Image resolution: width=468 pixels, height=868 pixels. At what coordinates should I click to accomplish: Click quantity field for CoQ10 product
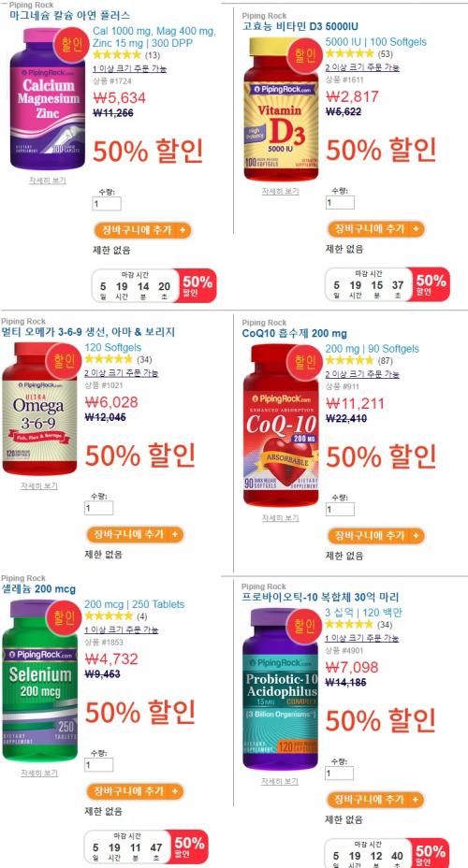[340, 509]
